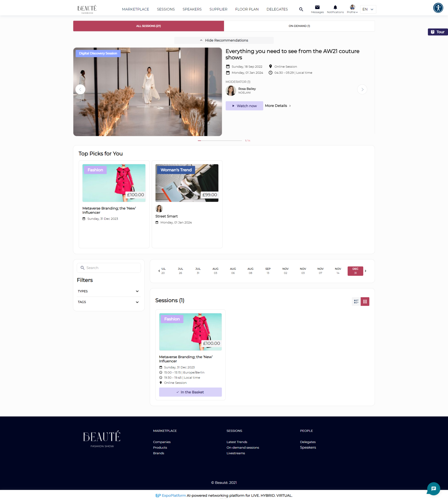This screenshot has width=448, height=503.
Task: Switch sessions to grid view
Action: [365, 301]
